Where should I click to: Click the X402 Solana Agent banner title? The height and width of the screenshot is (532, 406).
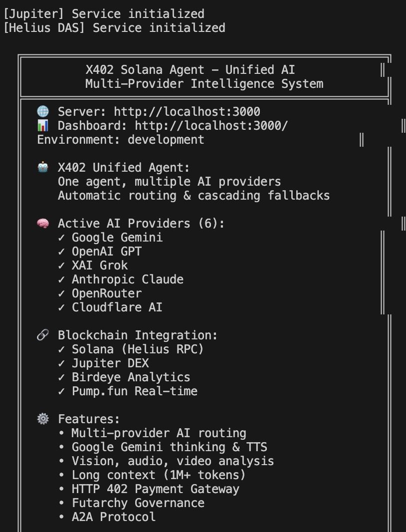pos(194,70)
